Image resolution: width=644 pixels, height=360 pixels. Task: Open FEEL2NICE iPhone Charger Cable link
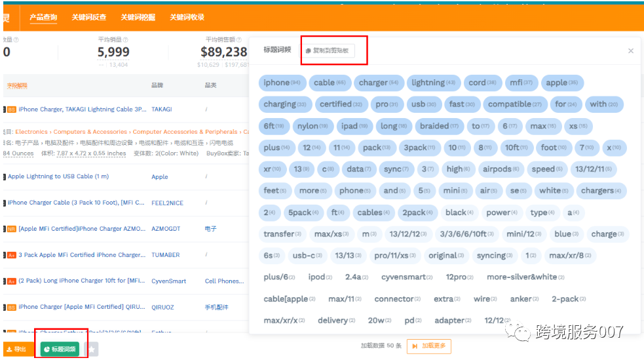click(76, 203)
